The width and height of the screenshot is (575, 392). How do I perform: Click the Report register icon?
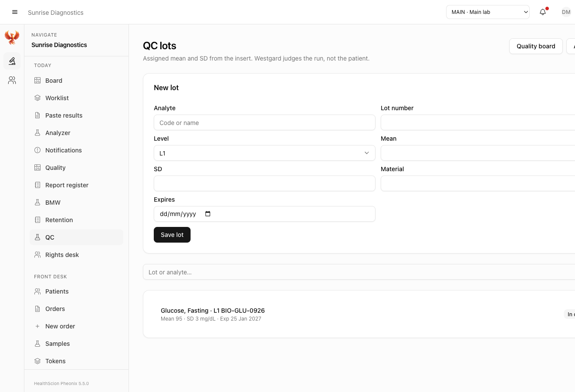37,185
